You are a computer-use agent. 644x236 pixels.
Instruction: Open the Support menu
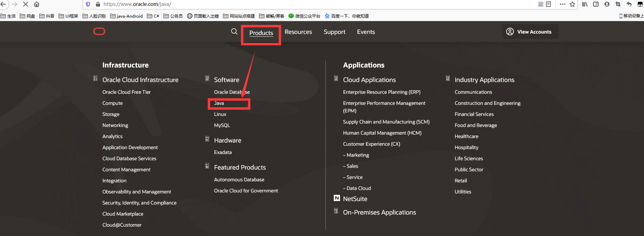[334, 32]
